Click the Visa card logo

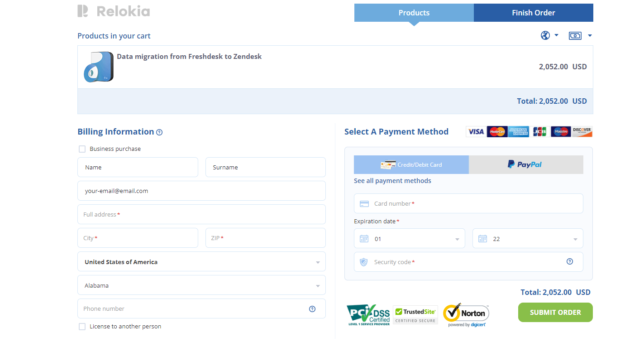click(x=476, y=131)
